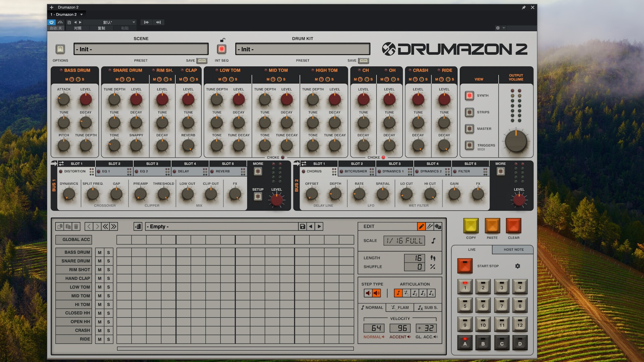The image size is (644, 362).
Task: Click the Length value field
Action: (x=415, y=258)
